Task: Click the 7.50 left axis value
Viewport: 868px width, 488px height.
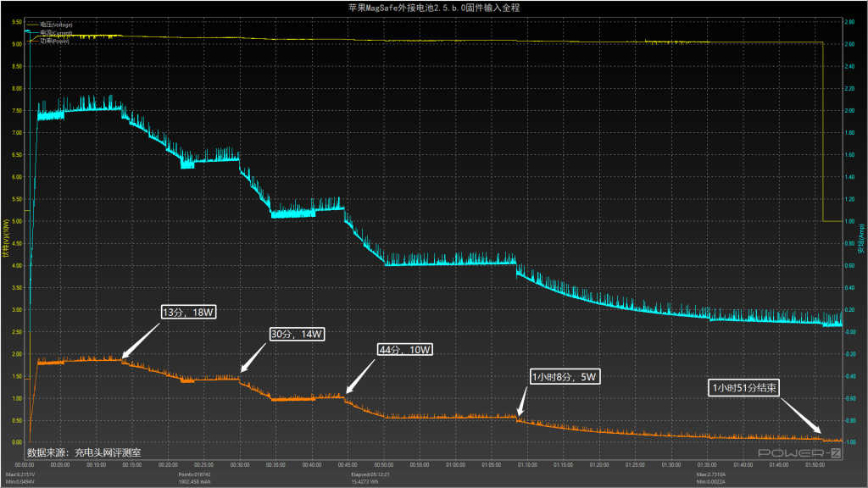Action: point(17,111)
